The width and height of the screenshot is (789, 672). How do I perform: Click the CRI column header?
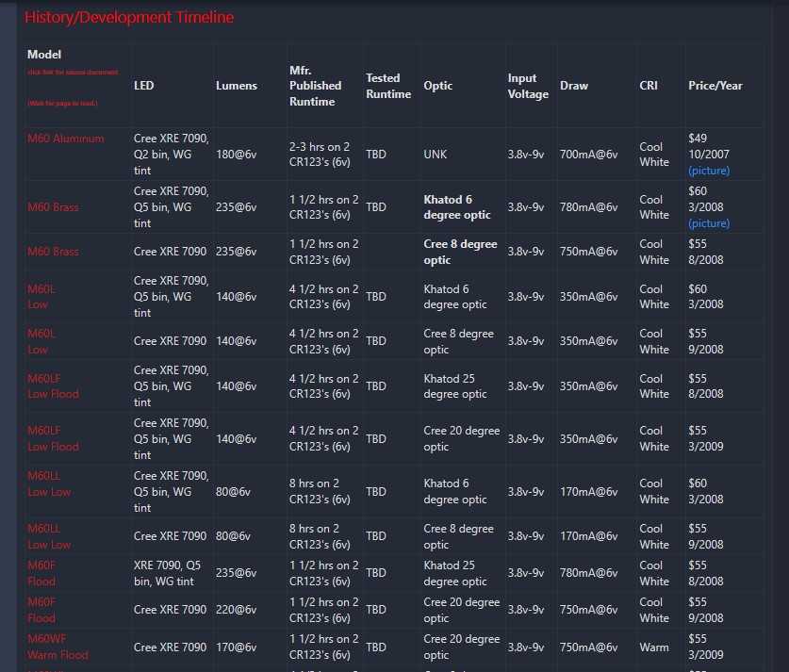pyautogui.click(x=649, y=86)
